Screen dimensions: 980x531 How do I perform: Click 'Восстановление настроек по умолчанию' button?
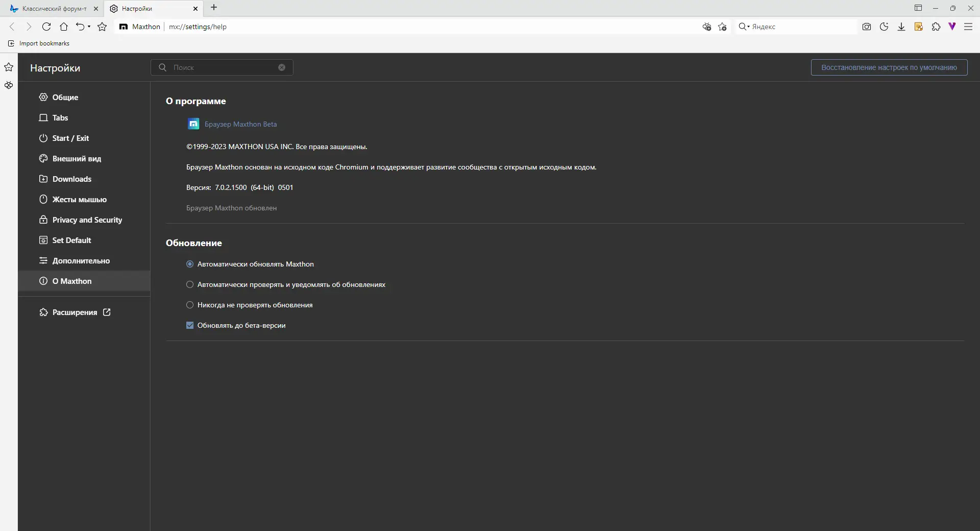889,68
